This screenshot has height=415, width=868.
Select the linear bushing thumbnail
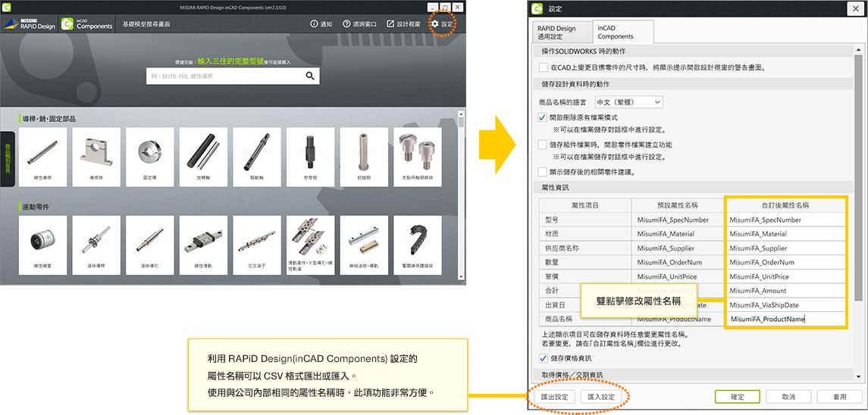(42, 245)
